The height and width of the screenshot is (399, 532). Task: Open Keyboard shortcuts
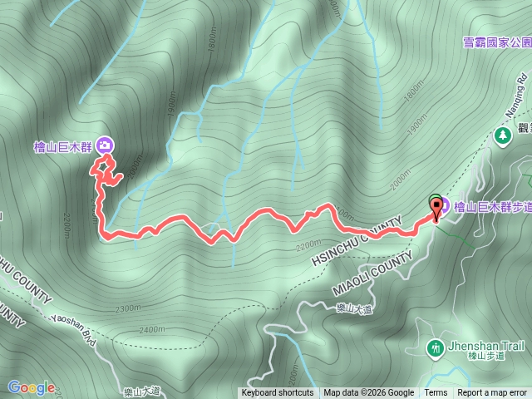pos(277,393)
